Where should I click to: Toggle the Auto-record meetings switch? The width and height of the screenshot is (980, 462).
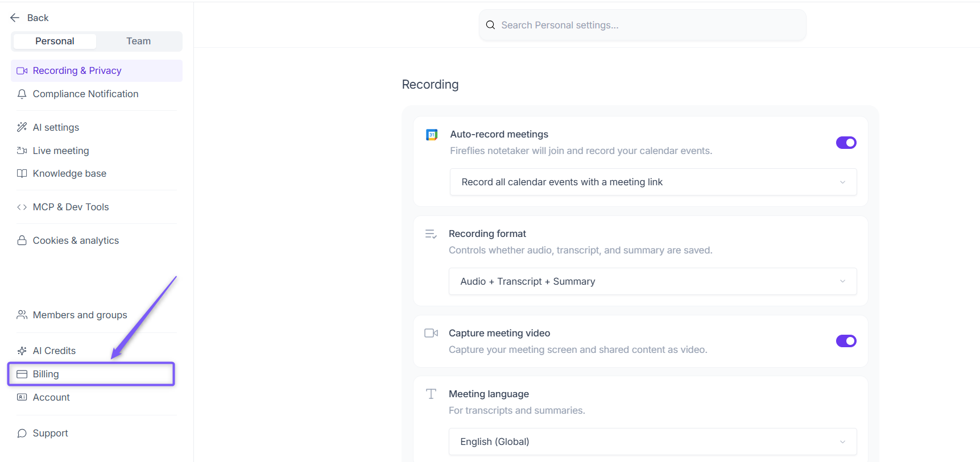(846, 143)
